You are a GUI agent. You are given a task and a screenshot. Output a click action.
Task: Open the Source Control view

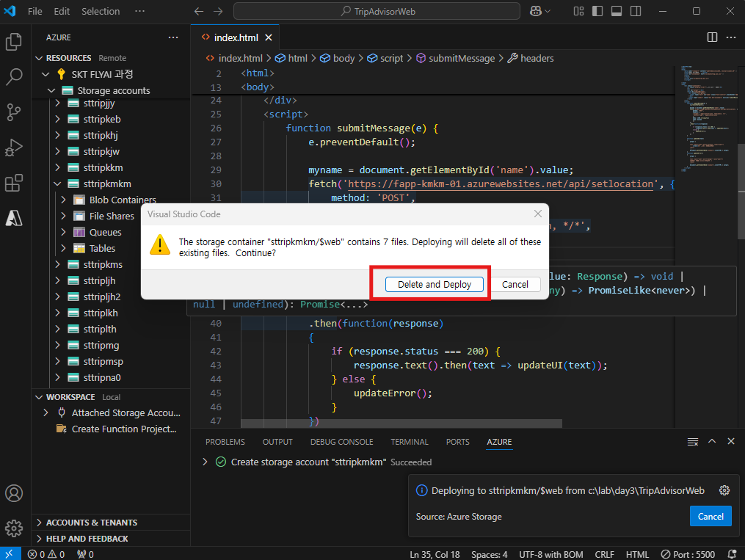(x=14, y=112)
